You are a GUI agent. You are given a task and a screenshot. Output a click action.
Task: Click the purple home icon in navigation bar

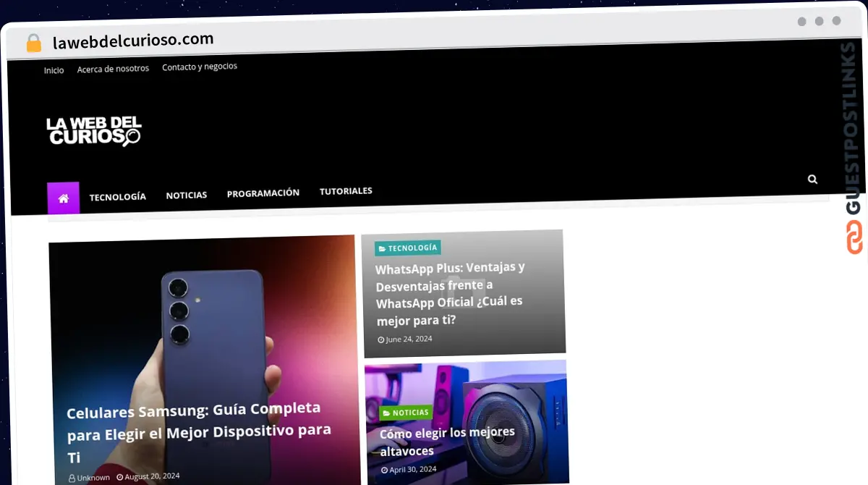point(63,198)
